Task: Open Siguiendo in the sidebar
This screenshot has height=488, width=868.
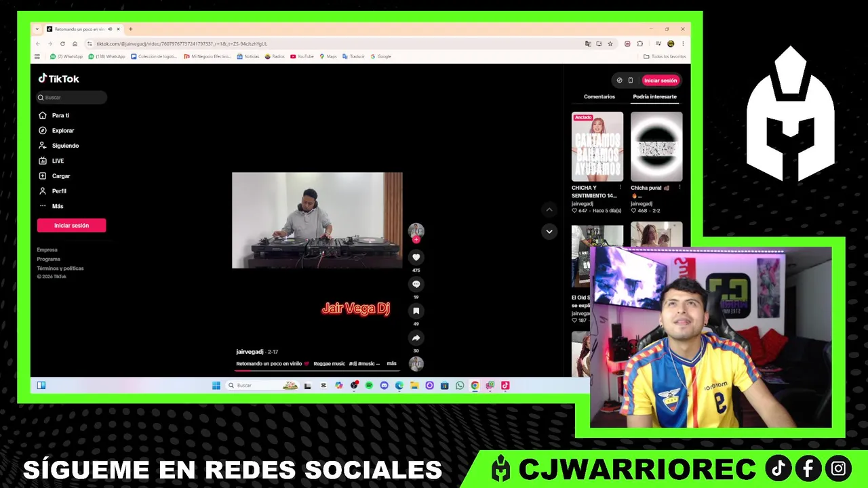Action: click(x=59, y=146)
